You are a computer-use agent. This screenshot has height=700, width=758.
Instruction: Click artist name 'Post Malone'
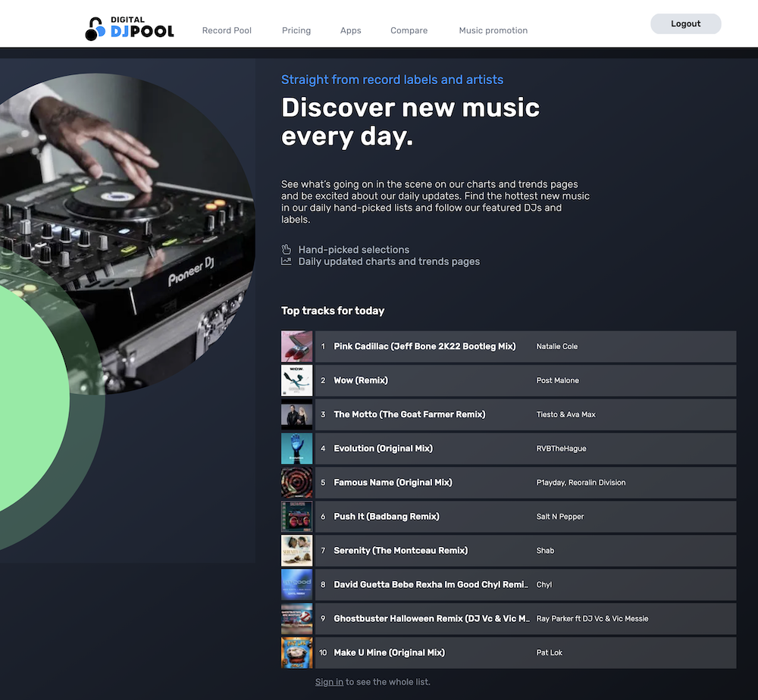coord(557,380)
